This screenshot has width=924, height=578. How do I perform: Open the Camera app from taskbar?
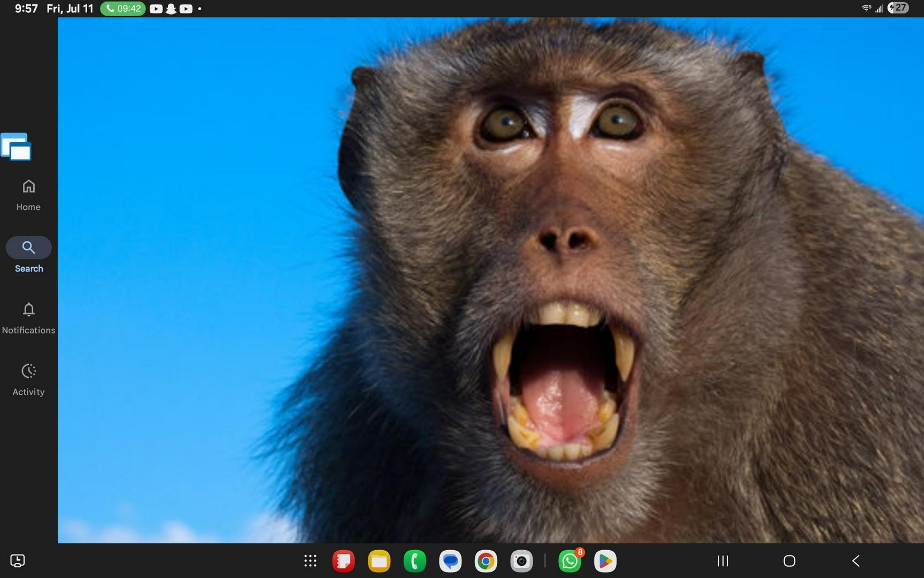coord(521,561)
